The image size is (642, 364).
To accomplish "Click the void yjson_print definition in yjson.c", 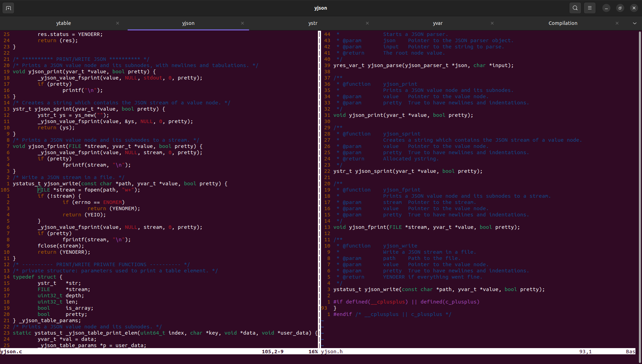I will pyautogui.click(x=84, y=72).
